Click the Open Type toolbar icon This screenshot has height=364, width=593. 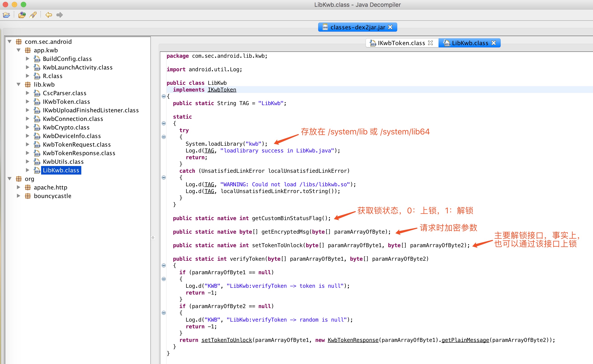pyautogui.click(x=22, y=15)
